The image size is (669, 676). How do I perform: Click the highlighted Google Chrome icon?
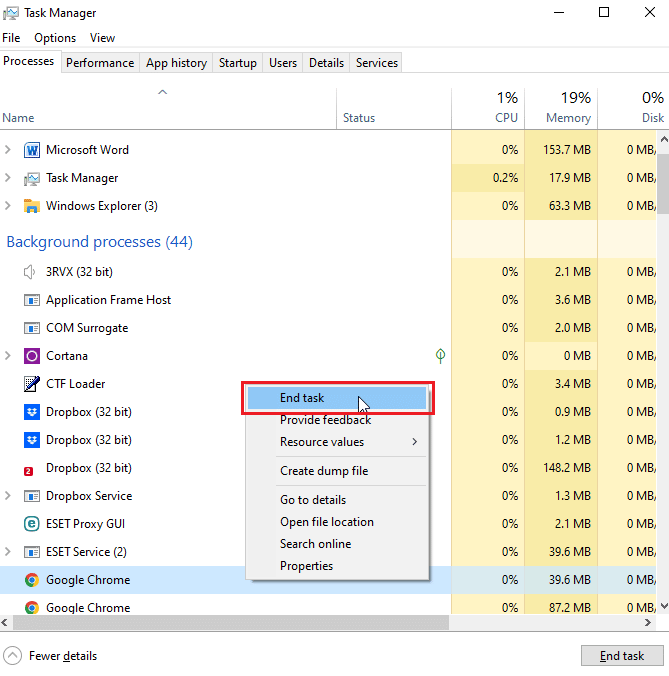pyautogui.click(x=31, y=580)
